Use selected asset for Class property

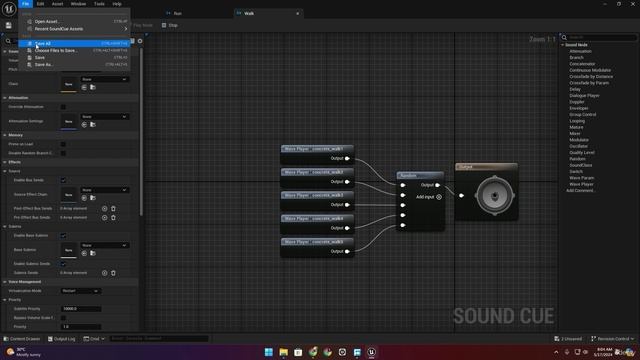point(84,87)
